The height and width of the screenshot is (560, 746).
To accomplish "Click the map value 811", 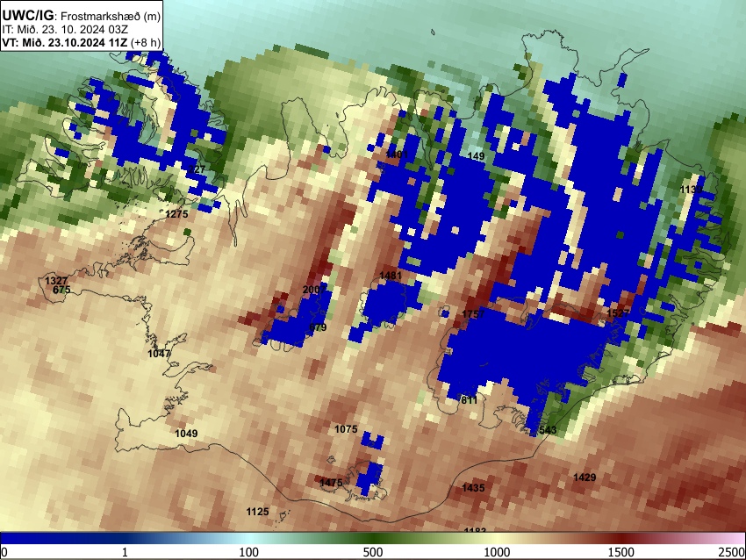I will click(470, 400).
